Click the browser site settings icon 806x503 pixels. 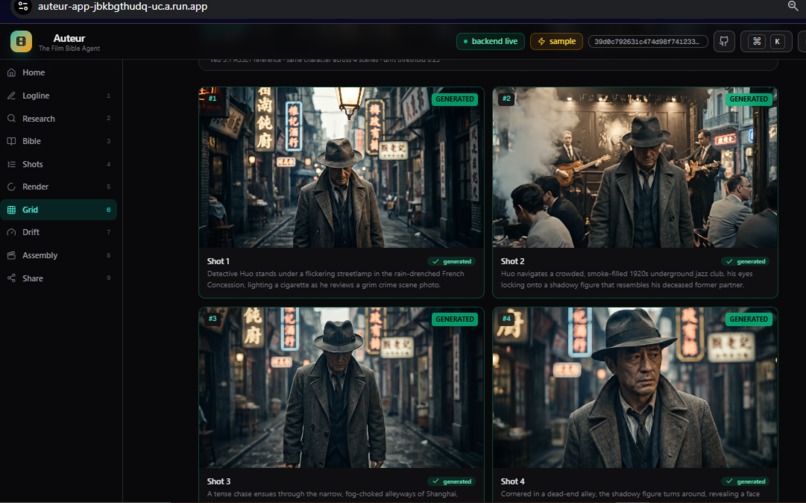(23, 7)
